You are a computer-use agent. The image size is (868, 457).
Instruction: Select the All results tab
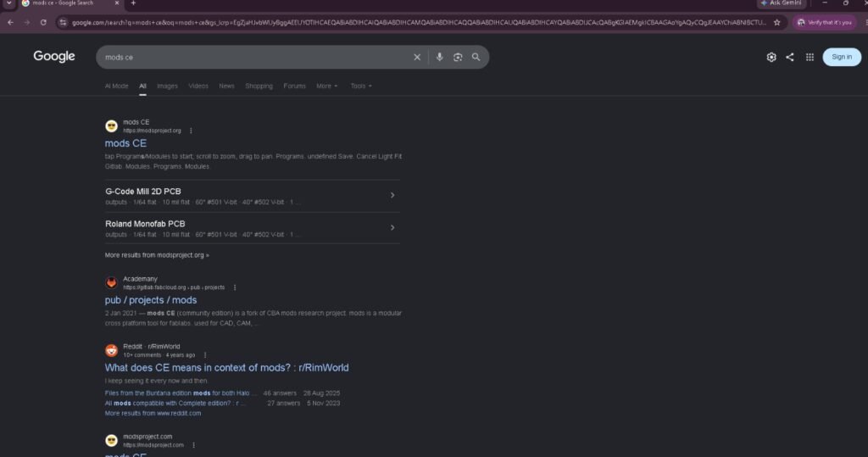pos(142,86)
